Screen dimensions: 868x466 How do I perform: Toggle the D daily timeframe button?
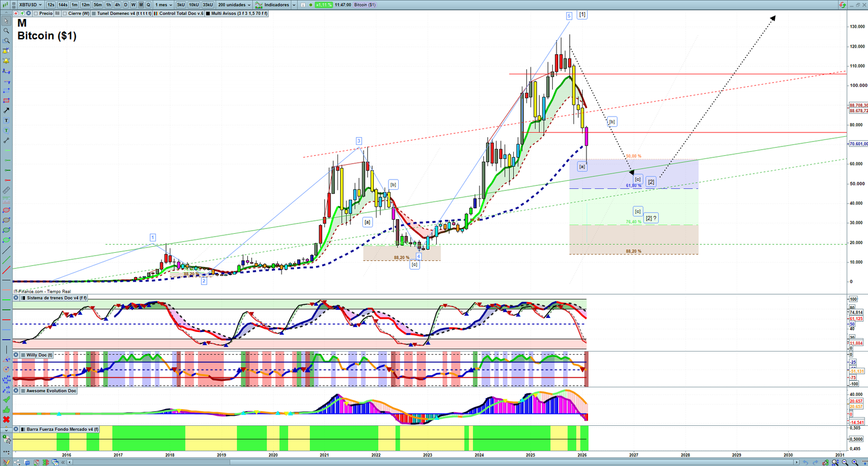(x=126, y=5)
